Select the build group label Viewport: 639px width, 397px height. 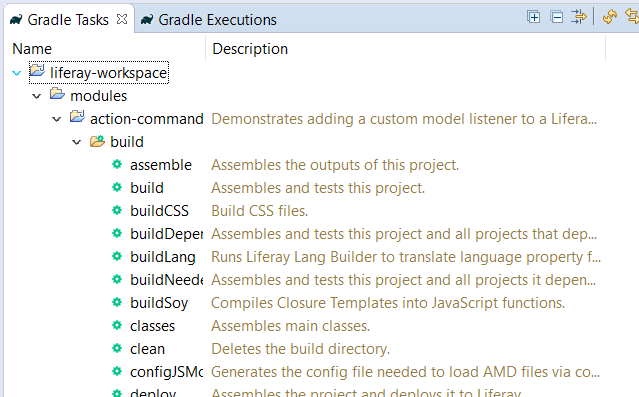point(127,142)
